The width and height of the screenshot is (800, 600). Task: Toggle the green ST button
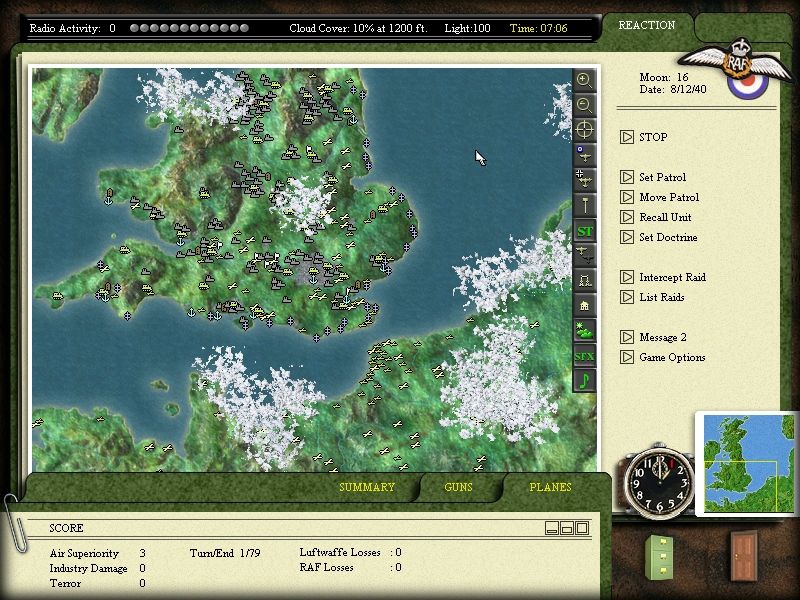tap(585, 231)
